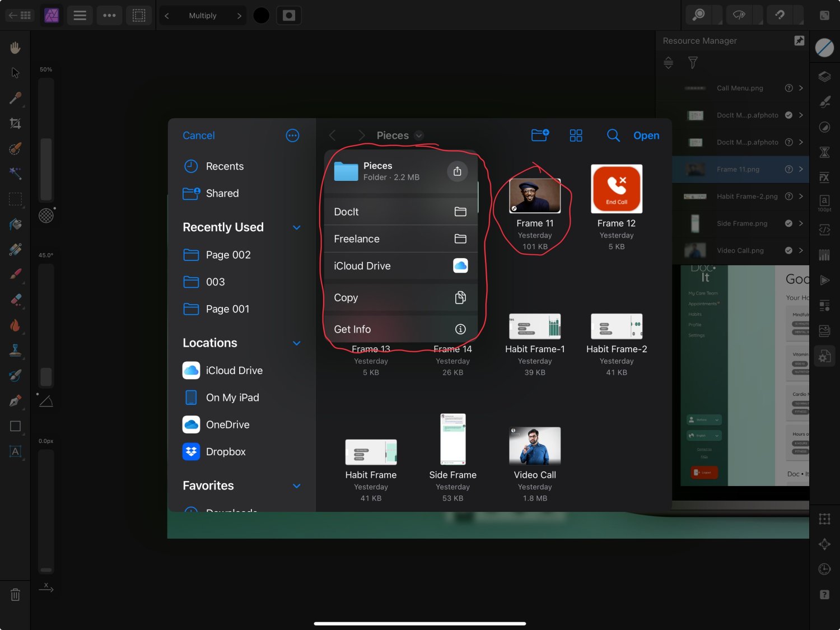
Task: Click the black colour swatch
Action: (x=261, y=15)
